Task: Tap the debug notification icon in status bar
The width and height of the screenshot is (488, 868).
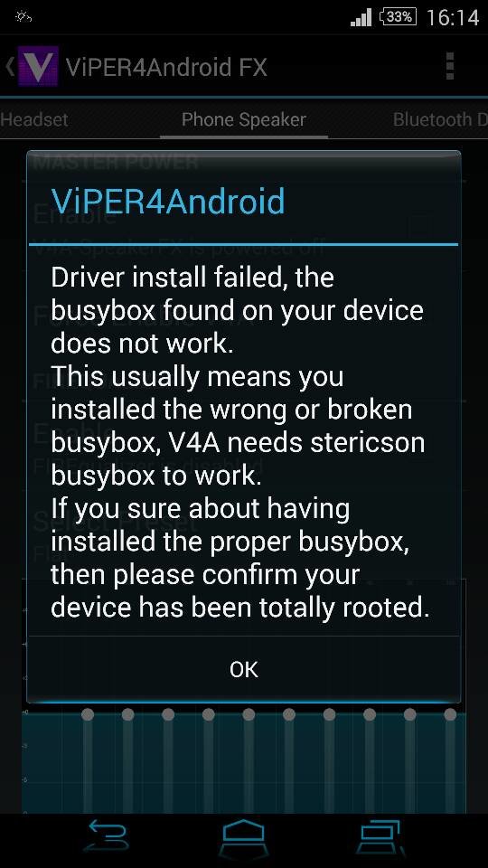Action: (23, 17)
